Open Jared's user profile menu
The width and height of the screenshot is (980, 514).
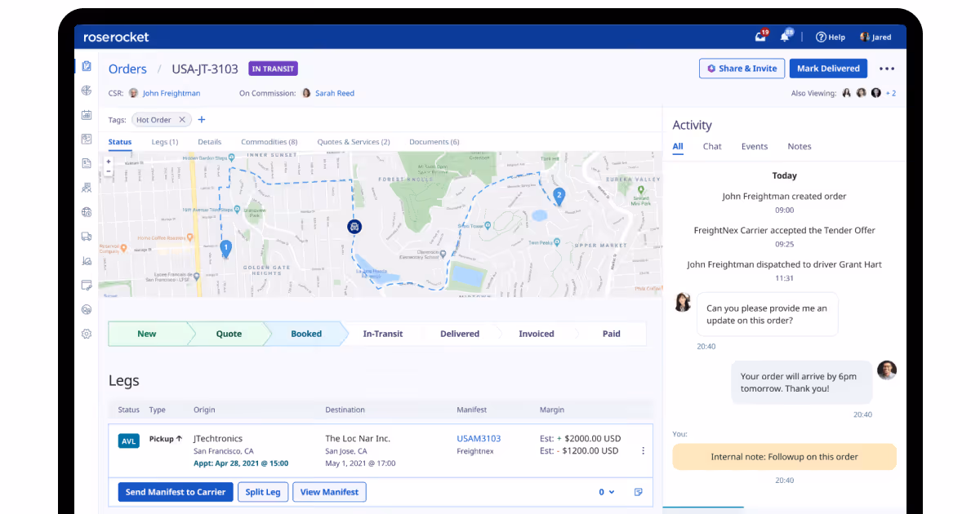[875, 37]
